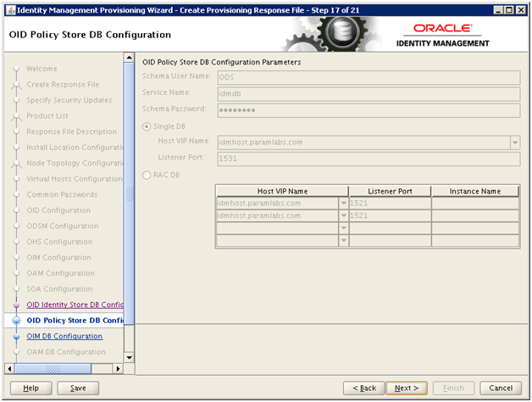Click the step list scroll-left arrow

tap(9, 369)
